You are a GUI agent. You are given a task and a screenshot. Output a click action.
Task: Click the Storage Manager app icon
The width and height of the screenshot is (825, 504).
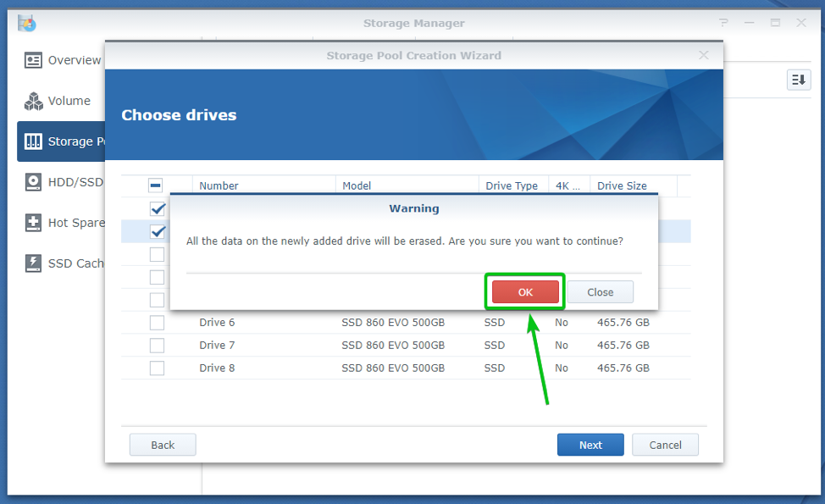[26, 23]
